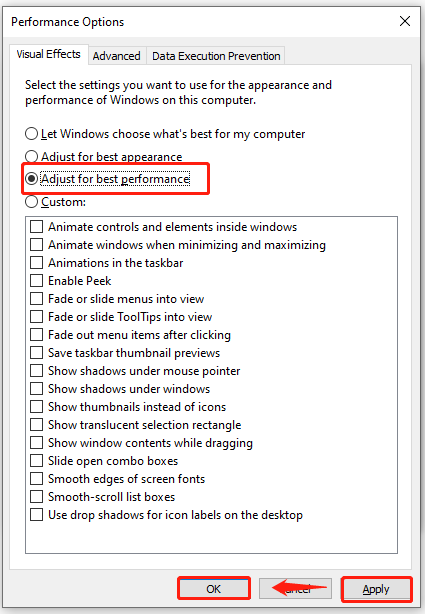Select the Visual Effects tab

point(49,54)
